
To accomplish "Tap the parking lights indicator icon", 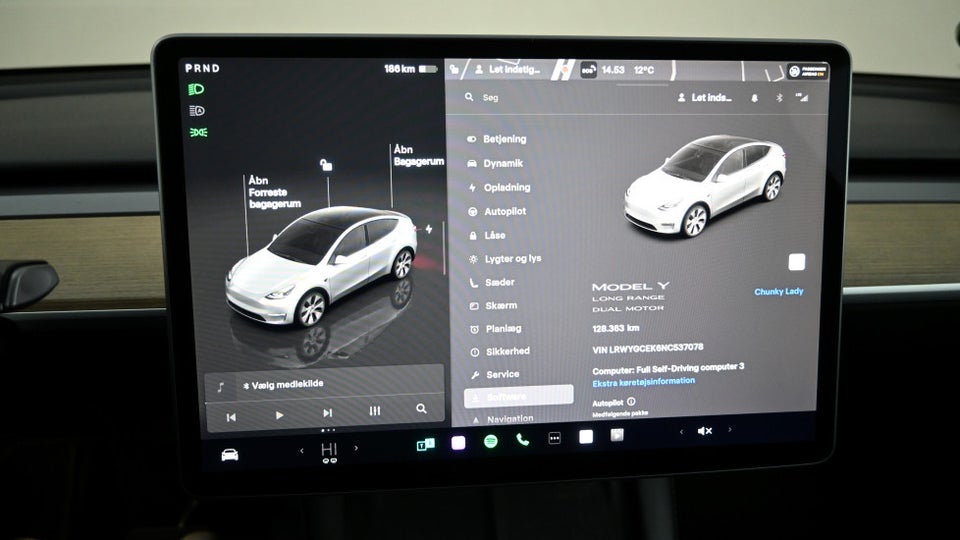I will (198, 132).
